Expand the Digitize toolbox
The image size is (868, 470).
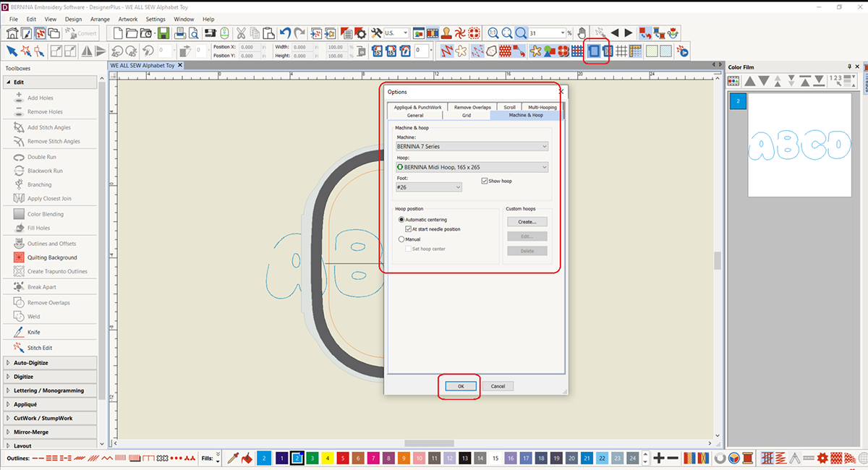click(49, 377)
